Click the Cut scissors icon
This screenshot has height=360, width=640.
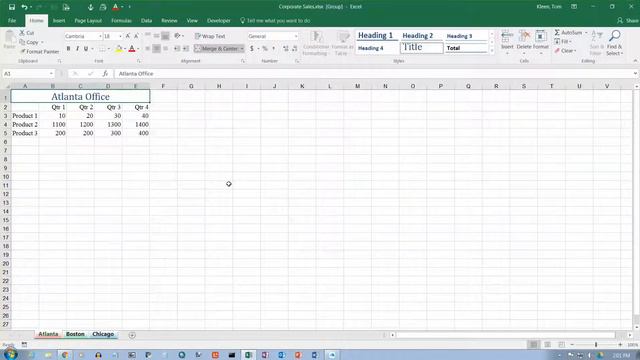pyautogui.click(x=22, y=33)
